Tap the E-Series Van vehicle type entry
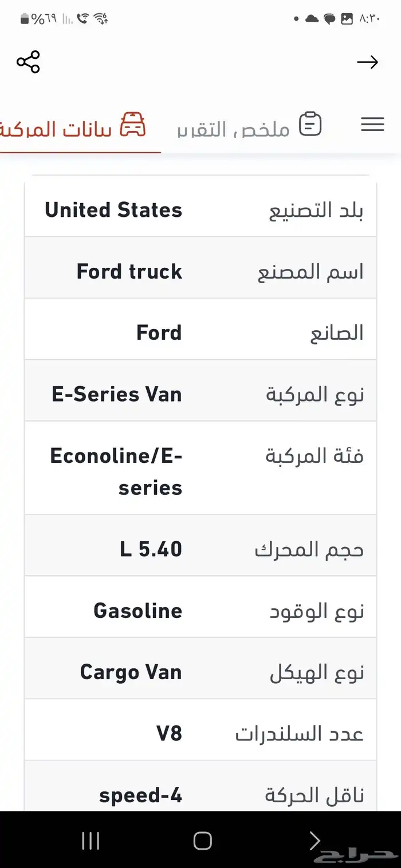The image size is (401, 868). click(117, 393)
